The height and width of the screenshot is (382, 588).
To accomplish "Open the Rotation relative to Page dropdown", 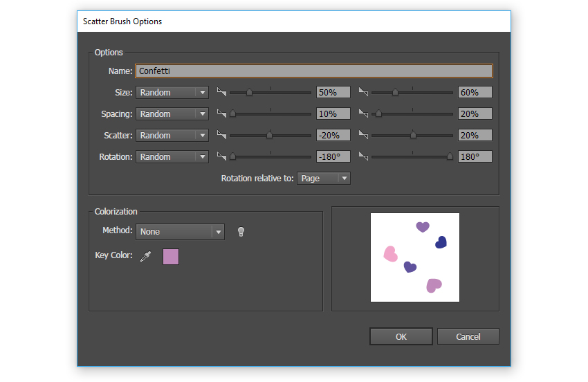I will click(324, 179).
